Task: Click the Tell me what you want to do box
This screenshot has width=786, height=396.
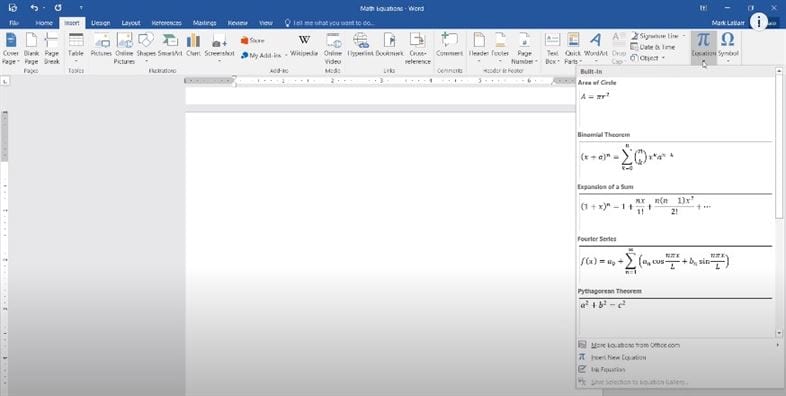Action: point(329,23)
